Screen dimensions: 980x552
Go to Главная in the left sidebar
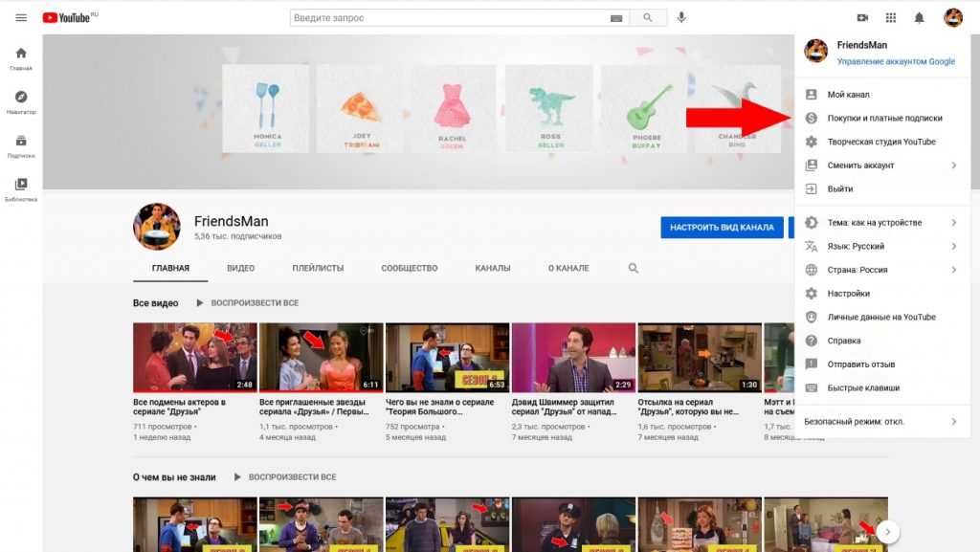pos(21,58)
